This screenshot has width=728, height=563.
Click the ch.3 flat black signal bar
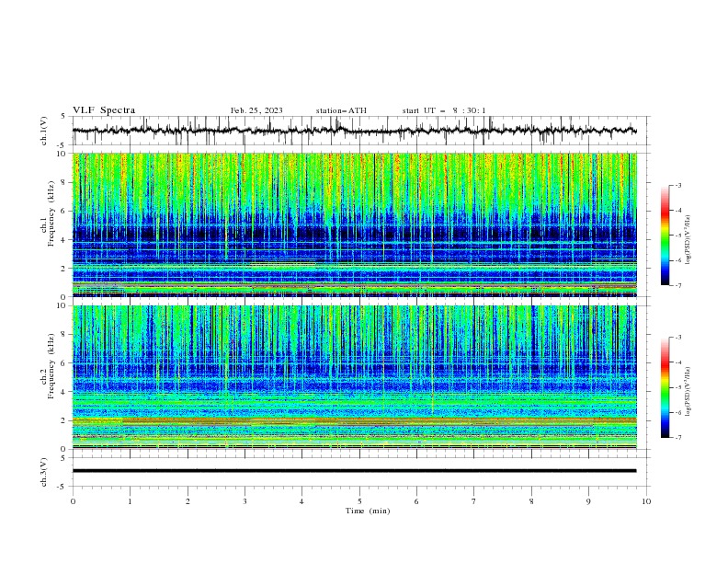coord(354,471)
